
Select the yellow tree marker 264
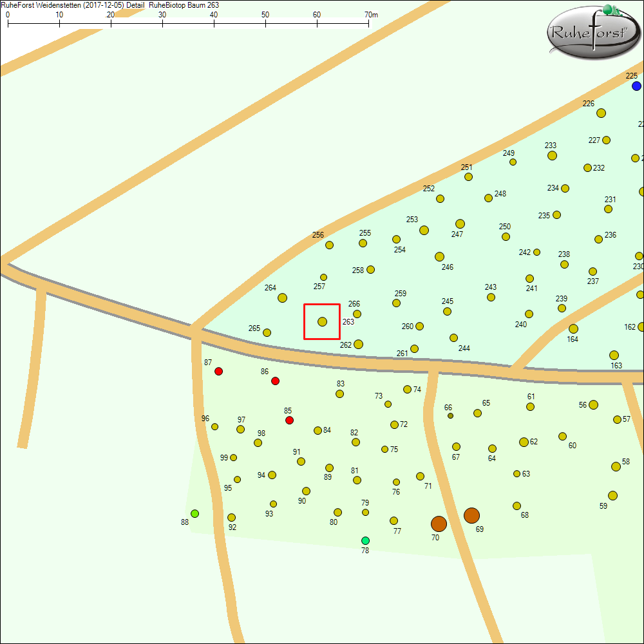click(x=282, y=298)
